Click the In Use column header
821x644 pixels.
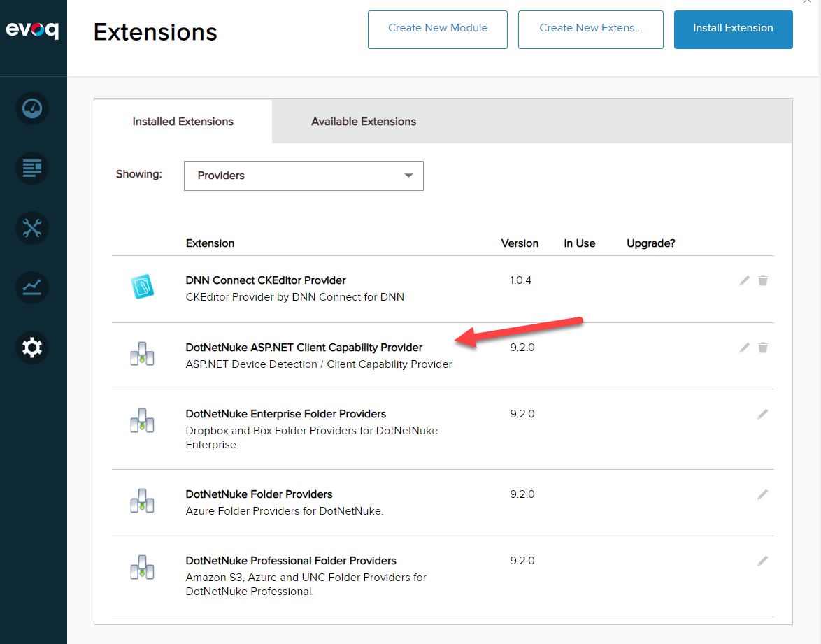[580, 243]
